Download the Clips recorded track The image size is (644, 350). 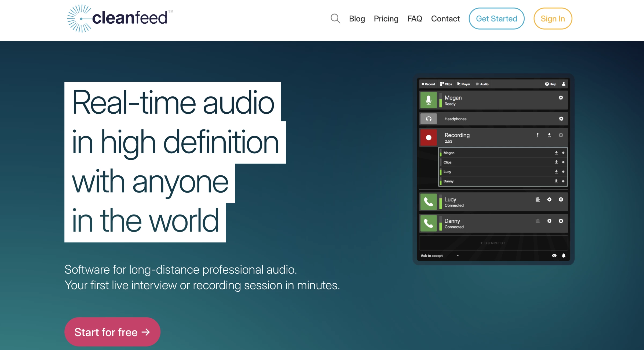point(556,162)
